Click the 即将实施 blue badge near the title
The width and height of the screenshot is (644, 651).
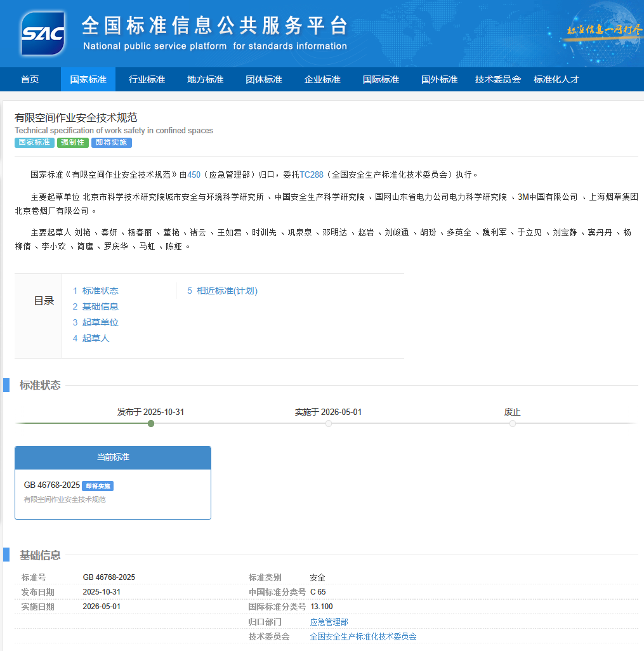111,143
